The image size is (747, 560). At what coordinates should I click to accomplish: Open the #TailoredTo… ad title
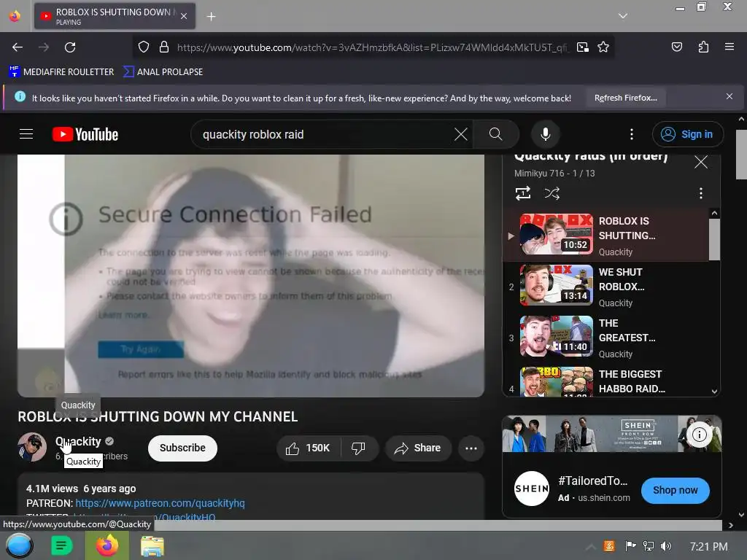(x=593, y=481)
